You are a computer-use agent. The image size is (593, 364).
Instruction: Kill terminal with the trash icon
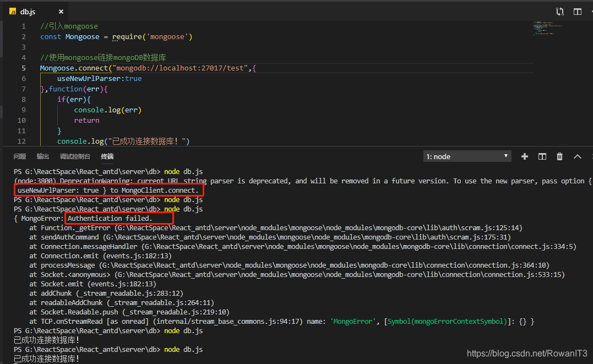[559, 156]
